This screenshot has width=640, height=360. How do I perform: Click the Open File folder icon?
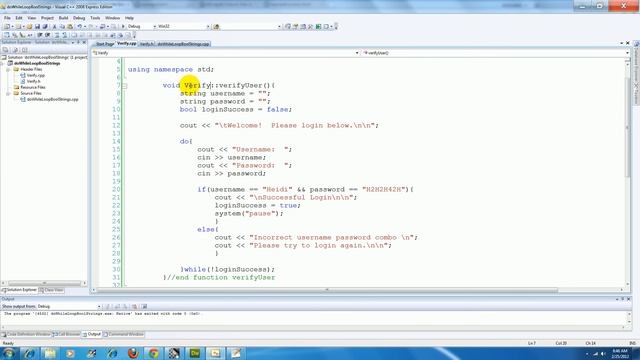(x=29, y=27)
